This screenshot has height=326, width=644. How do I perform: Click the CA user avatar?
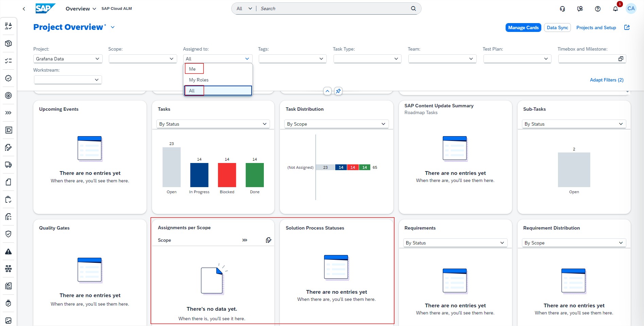pos(631,8)
